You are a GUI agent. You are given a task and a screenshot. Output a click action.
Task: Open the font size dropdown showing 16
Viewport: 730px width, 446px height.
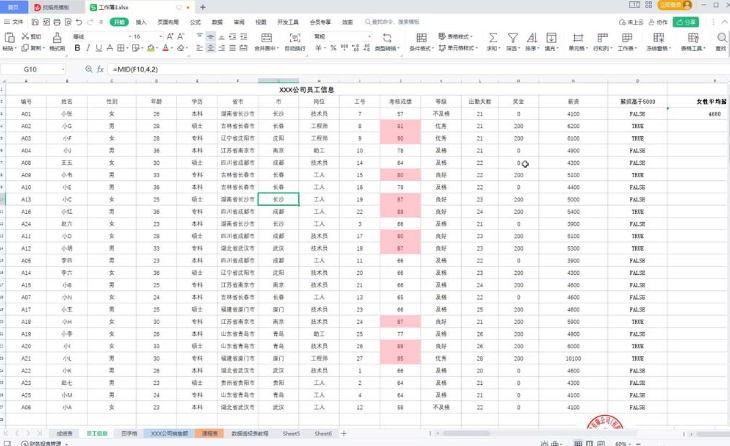tap(161, 36)
